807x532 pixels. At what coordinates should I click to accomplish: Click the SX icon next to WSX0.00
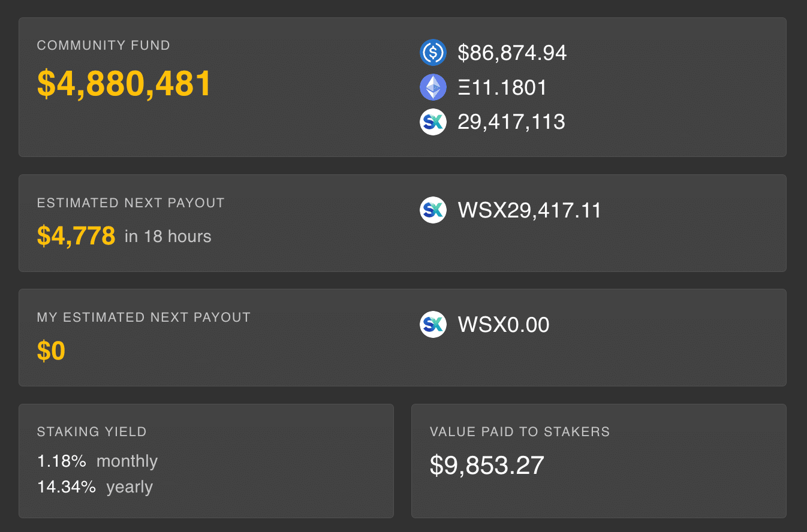coord(433,325)
